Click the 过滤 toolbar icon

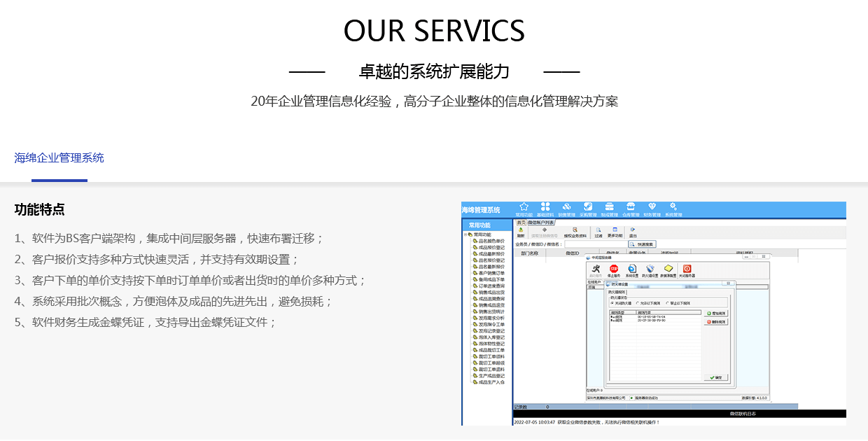[598, 232]
